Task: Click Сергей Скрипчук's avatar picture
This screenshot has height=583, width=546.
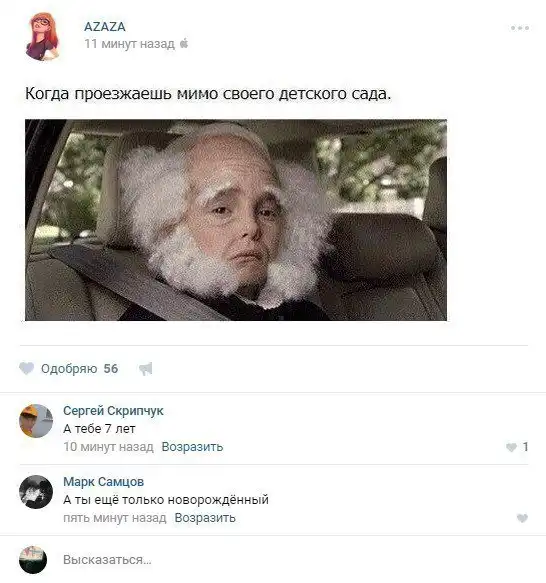Action: pyautogui.click(x=36, y=421)
